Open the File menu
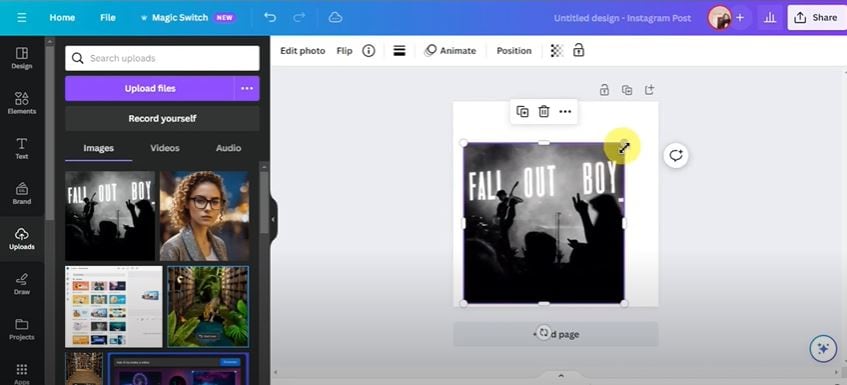Viewport: 847px width, 385px height. click(107, 17)
